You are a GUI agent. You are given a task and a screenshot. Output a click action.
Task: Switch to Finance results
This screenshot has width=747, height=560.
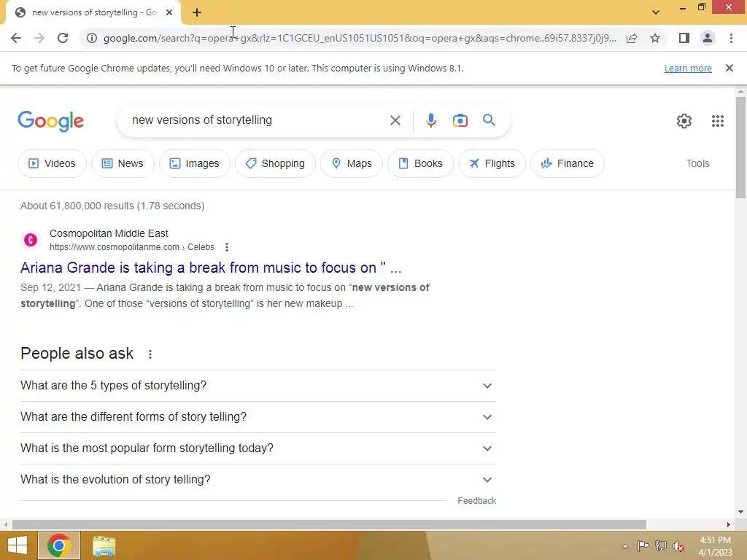pyautogui.click(x=567, y=163)
